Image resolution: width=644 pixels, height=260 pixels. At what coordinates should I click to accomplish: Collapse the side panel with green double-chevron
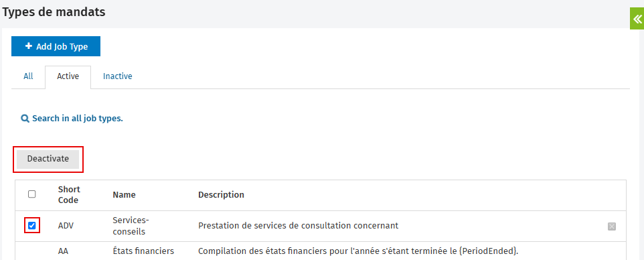637,19
